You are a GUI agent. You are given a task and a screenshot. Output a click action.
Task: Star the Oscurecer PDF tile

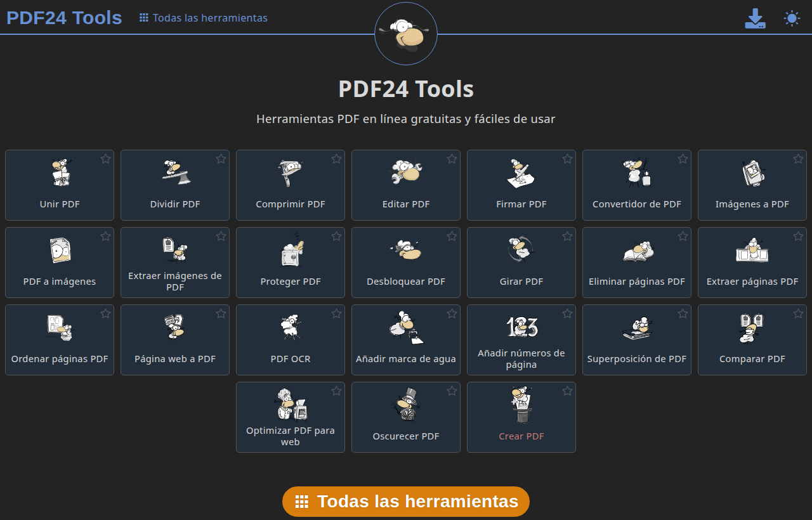tap(452, 391)
